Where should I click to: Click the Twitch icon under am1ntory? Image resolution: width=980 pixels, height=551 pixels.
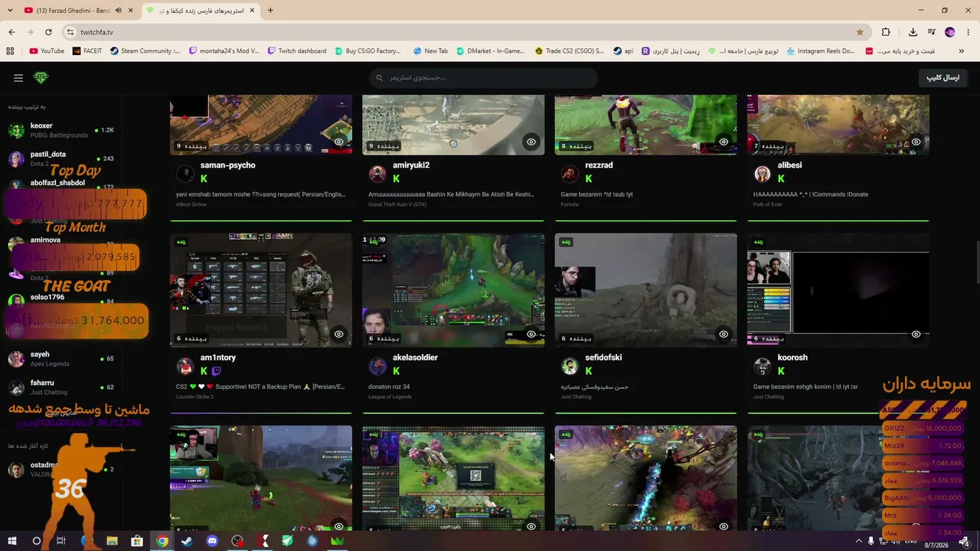[x=217, y=370]
